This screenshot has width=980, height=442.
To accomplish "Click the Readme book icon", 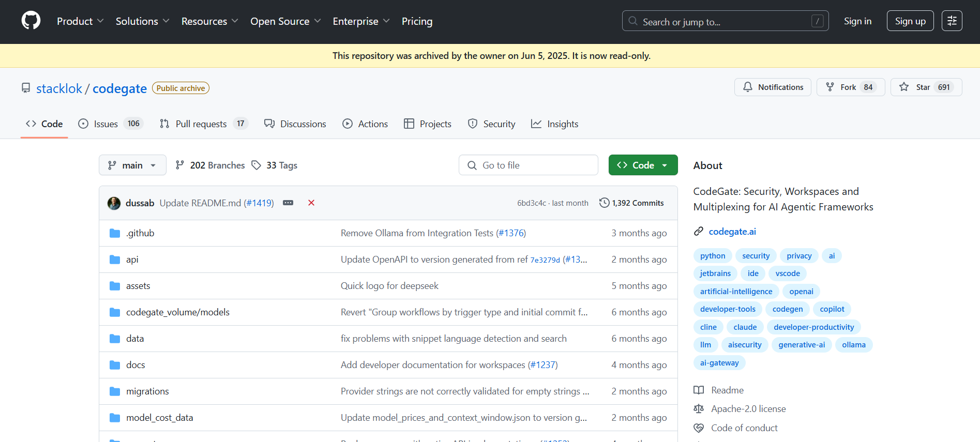I will coord(699,390).
